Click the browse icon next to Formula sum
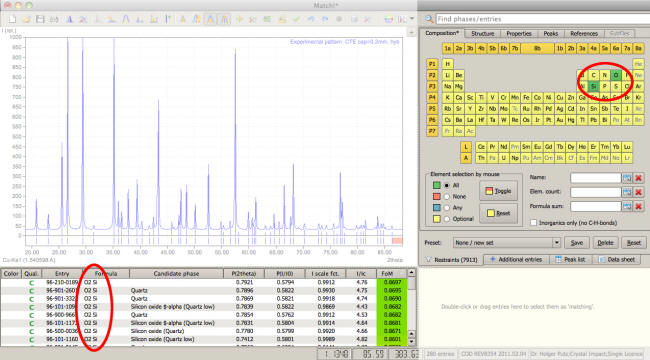 pos(627,206)
